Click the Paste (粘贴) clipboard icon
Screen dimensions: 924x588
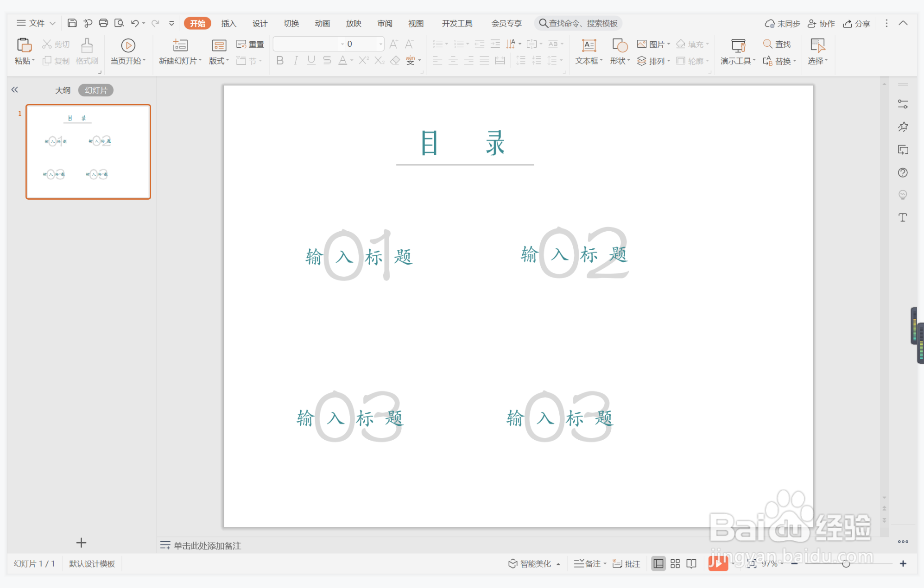[x=24, y=45]
